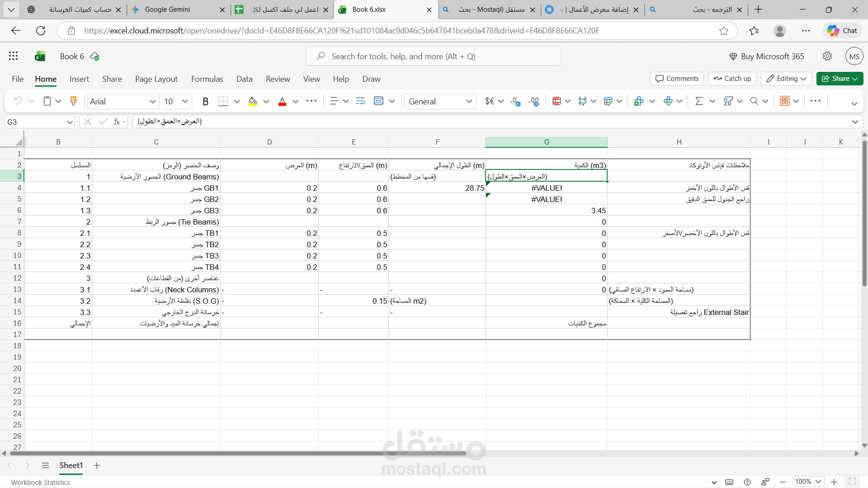868x488 pixels.
Task: Click the Merge cells icon
Action: (379, 101)
